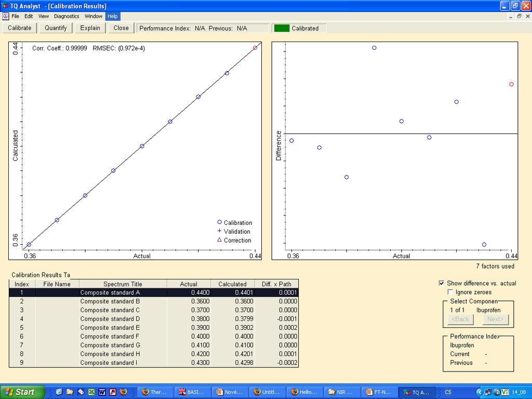Launch the red PDF reader quick launch icon
532x399 pixels.
pyautogui.click(x=113, y=392)
